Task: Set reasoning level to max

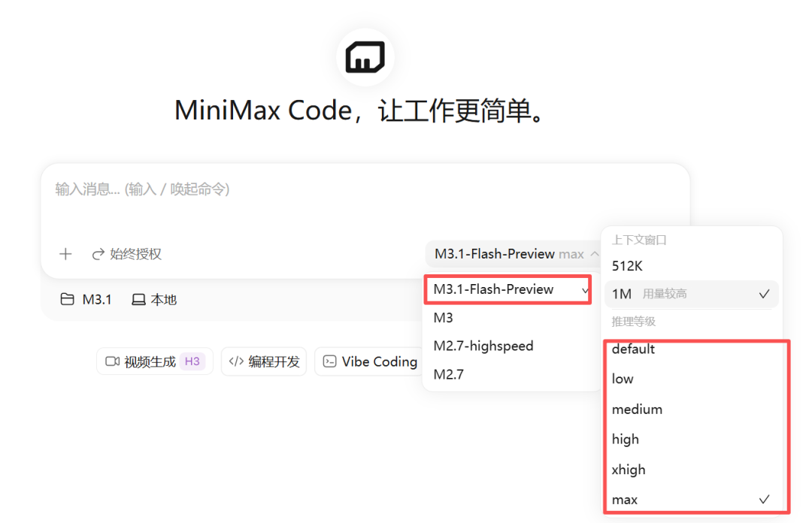Action: pyautogui.click(x=692, y=500)
